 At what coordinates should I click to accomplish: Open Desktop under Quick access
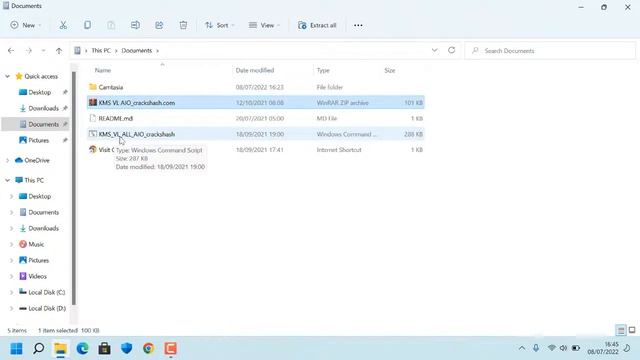(40, 92)
